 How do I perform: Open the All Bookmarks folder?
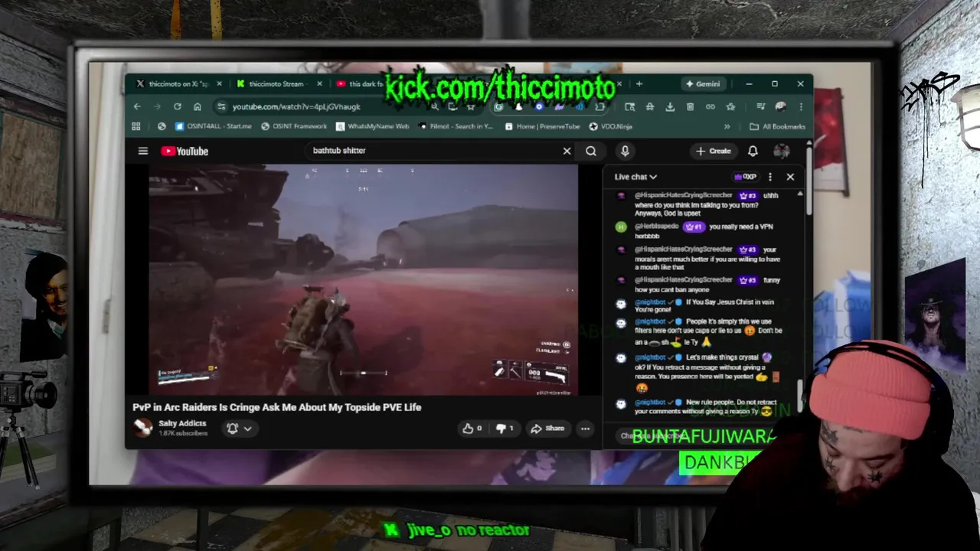[x=777, y=126]
